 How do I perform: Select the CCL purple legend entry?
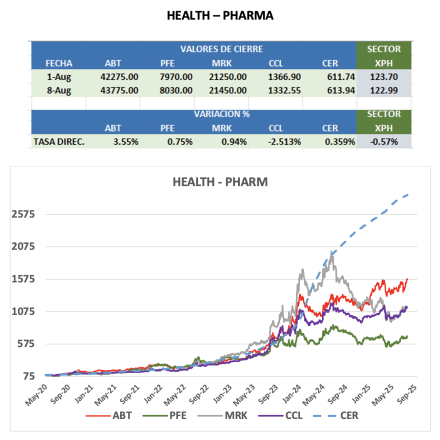click(280, 416)
